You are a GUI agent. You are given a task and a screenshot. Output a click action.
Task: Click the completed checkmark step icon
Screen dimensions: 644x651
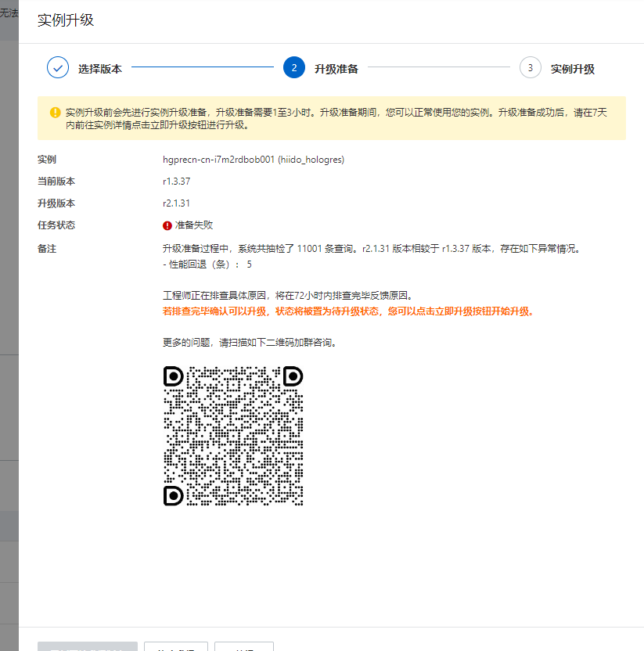tap(58, 67)
